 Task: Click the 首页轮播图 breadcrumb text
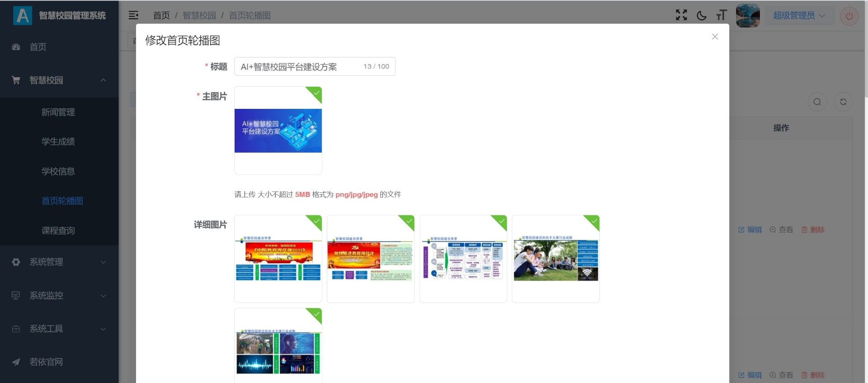click(250, 15)
